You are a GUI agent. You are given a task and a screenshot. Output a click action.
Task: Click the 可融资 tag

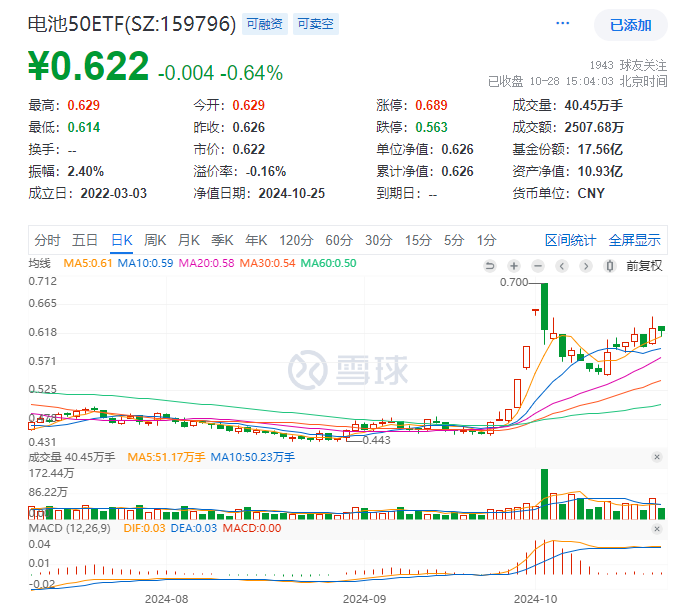(264, 24)
